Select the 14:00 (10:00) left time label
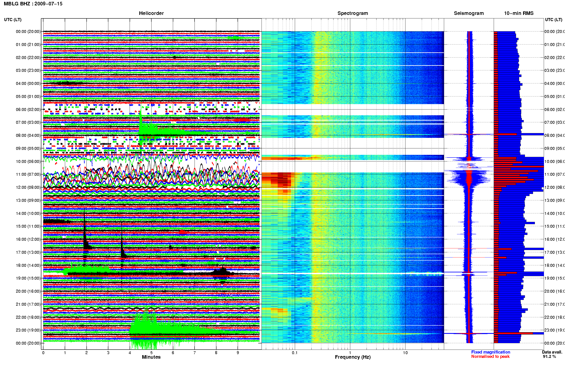Image resolution: width=588 pixels, height=368 pixels. tap(28, 213)
